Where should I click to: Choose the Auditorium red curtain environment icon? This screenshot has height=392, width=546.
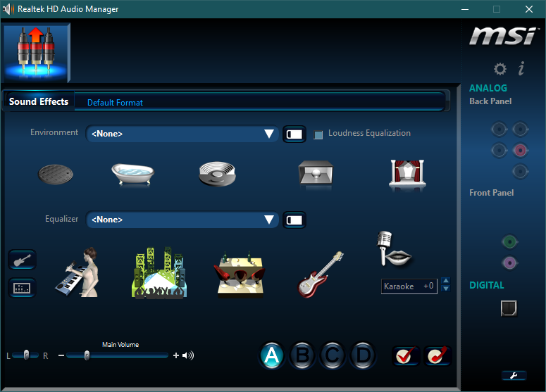pyautogui.click(x=407, y=173)
